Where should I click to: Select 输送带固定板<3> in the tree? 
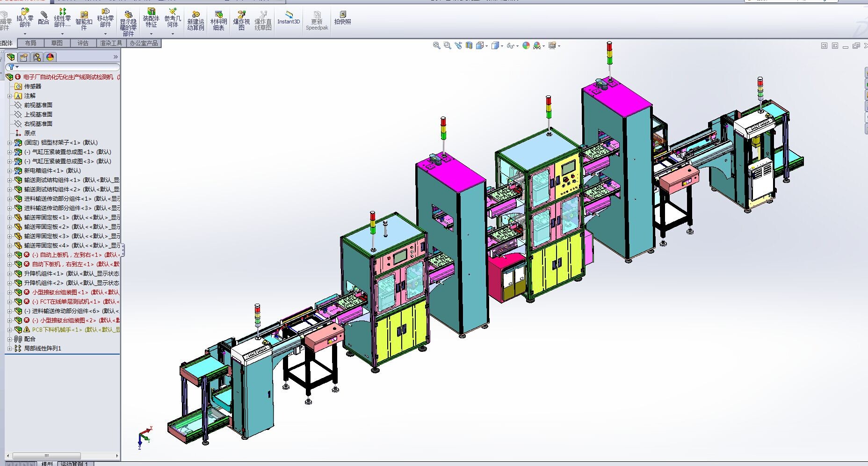[72, 236]
